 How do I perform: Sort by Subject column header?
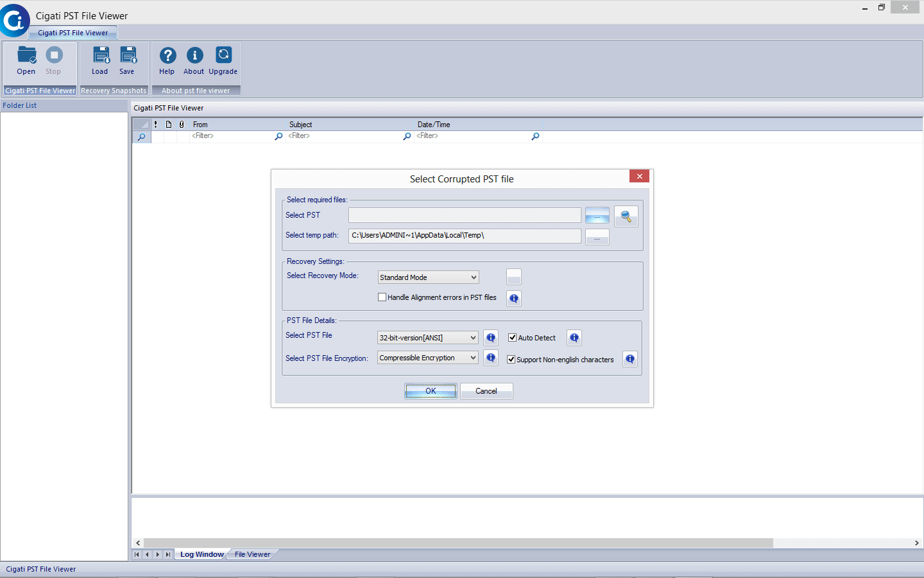click(350, 125)
